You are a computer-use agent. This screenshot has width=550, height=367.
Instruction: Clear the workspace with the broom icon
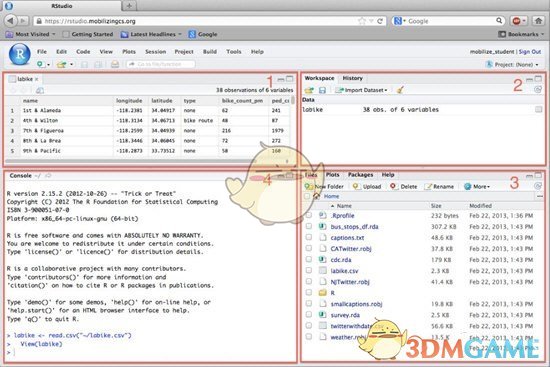click(x=400, y=90)
